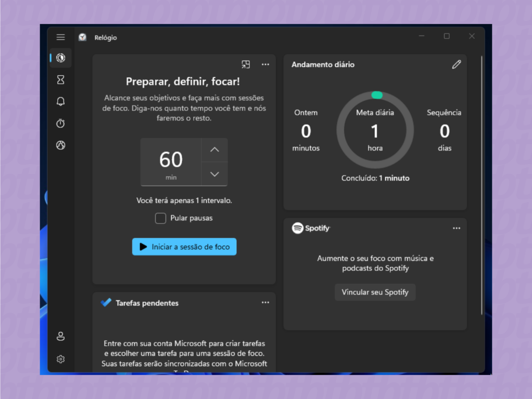Start focus with Iniciar a sessão button
Image resolution: width=532 pixels, height=399 pixels.
(x=184, y=246)
